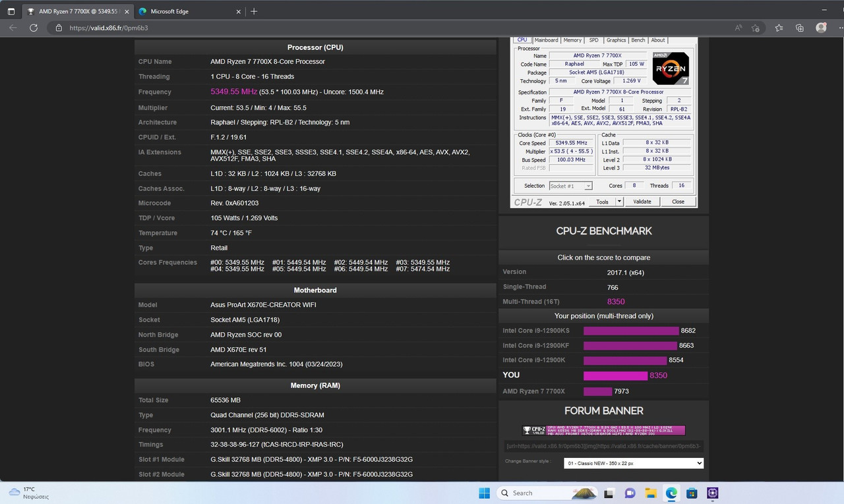
Task: Click the '74 °C / 165 °F' temperature value
Action: tap(231, 233)
